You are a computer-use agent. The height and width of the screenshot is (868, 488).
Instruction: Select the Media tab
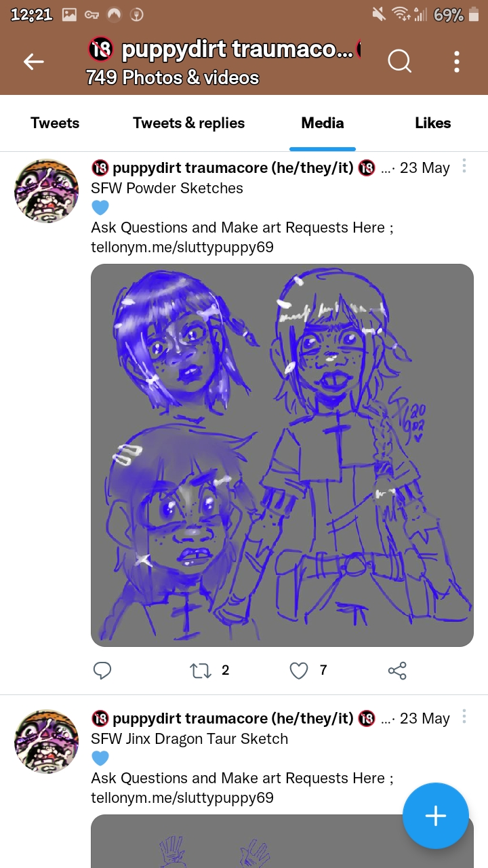coord(323,123)
